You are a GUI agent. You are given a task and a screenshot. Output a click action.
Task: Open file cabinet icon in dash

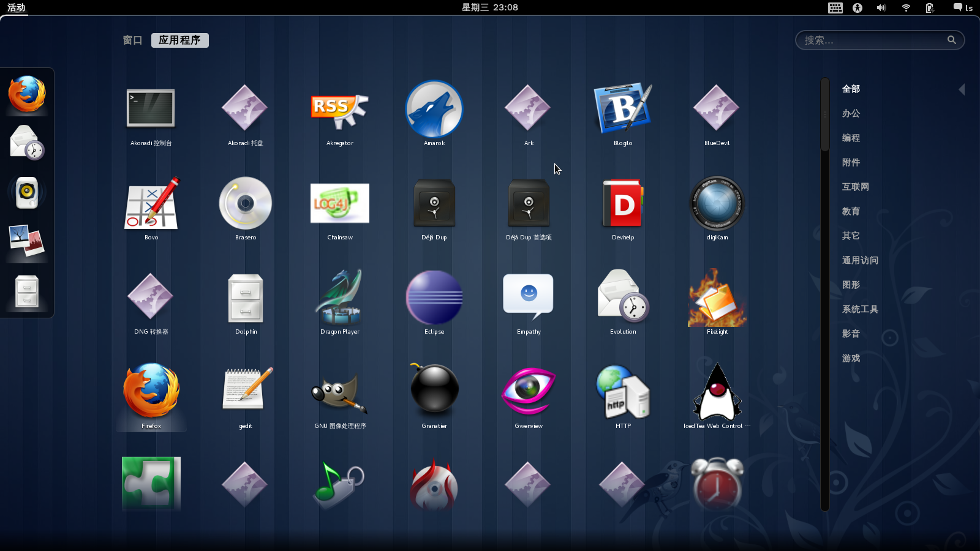click(27, 291)
